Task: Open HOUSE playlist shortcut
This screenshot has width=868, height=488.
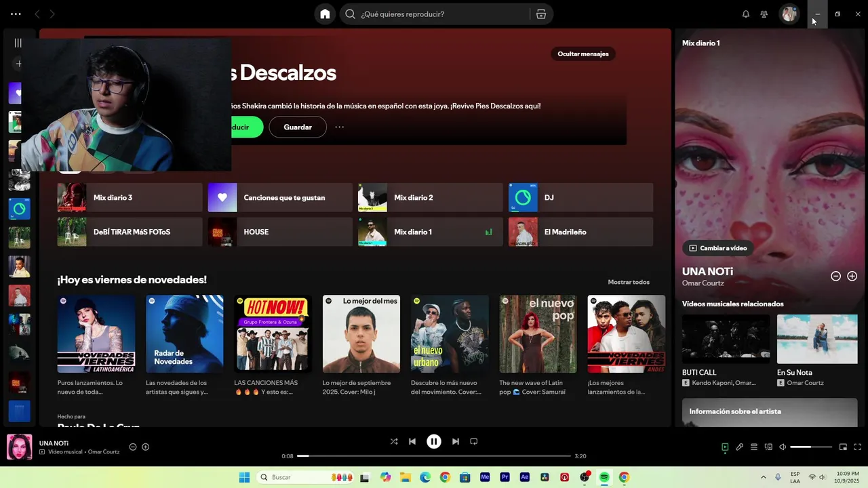Action: coord(280,232)
